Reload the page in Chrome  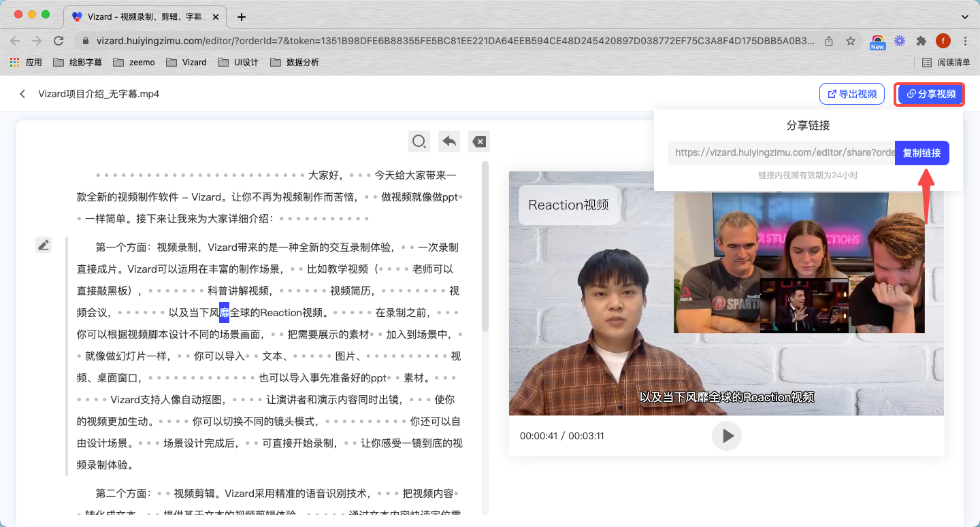59,41
